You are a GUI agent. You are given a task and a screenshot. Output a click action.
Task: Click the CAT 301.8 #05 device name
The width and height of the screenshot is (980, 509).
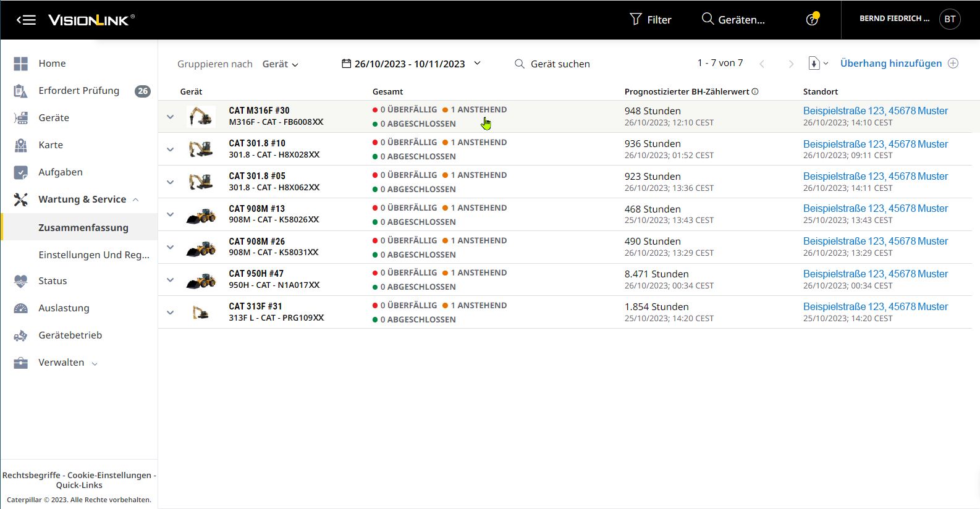tap(257, 176)
